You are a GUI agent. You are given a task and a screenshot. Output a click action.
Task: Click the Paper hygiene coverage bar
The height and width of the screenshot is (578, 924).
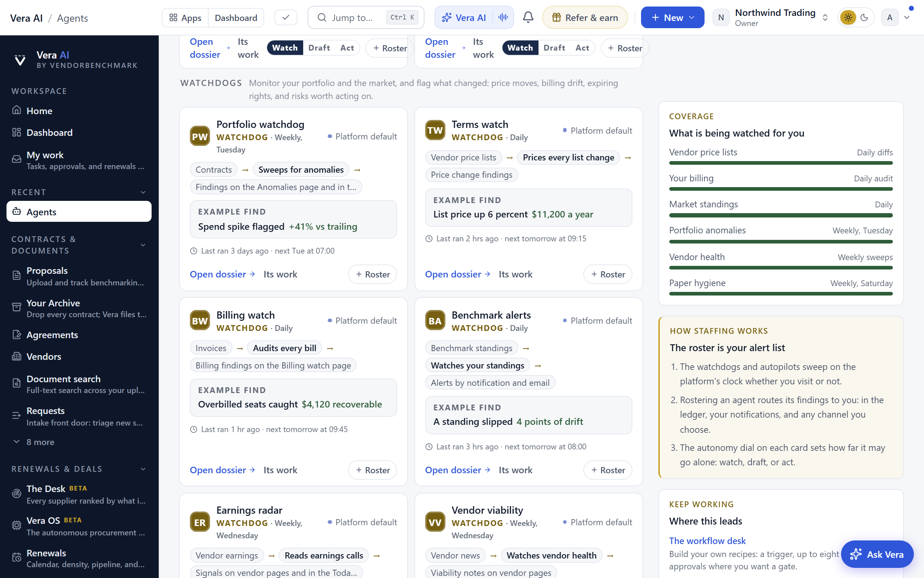pos(781,294)
